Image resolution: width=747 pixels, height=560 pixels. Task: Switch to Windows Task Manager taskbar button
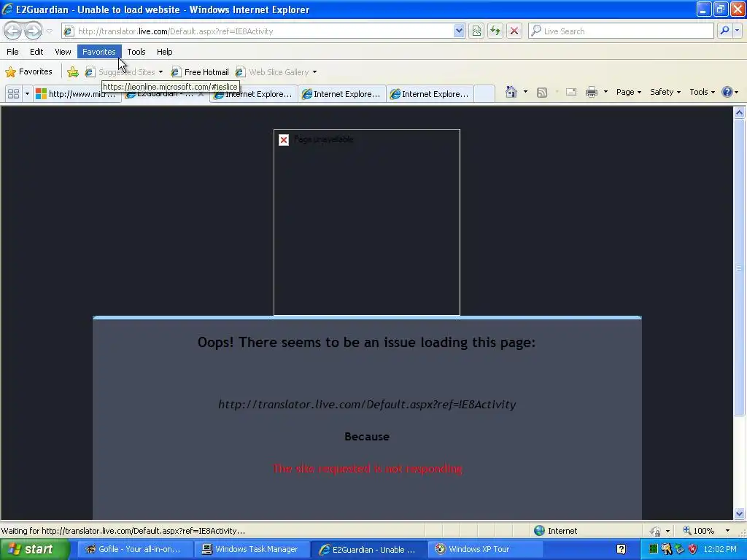pyautogui.click(x=251, y=549)
